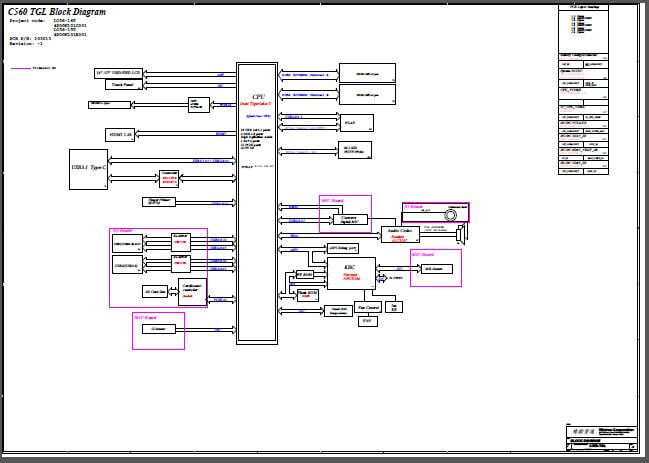This screenshot has height=463, width=649.
Task: Select the Fan Control block
Action: coord(368,308)
